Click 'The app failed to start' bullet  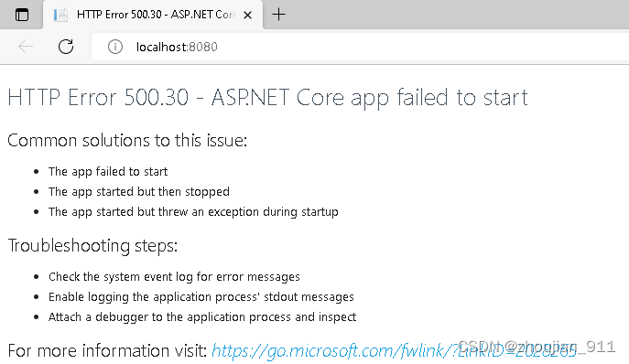click(108, 172)
